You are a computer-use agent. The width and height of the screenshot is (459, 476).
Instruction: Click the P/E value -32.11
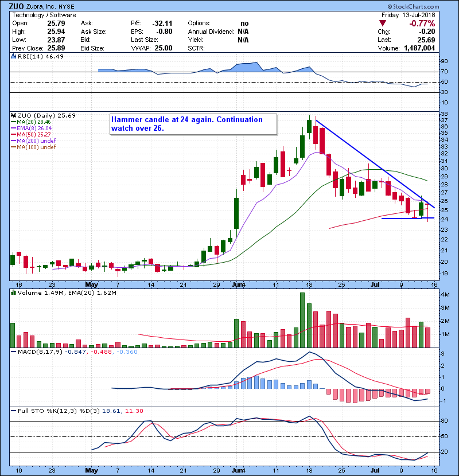click(162, 24)
